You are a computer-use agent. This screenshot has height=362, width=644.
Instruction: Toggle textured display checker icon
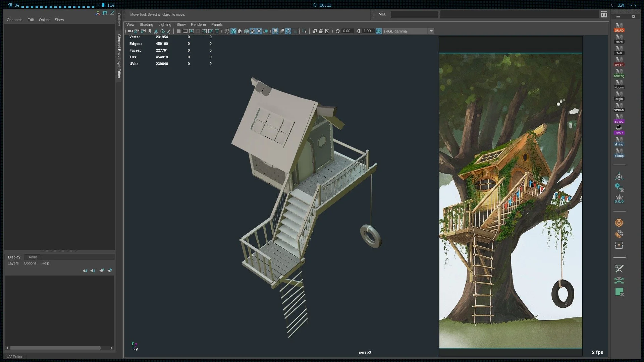click(x=253, y=31)
